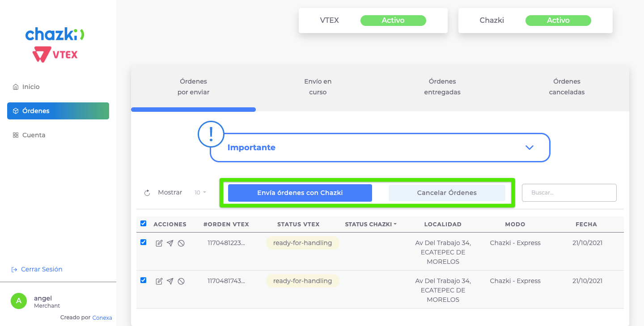
Task: Edit order 1170481743 with pencil icon
Action: [159, 281]
